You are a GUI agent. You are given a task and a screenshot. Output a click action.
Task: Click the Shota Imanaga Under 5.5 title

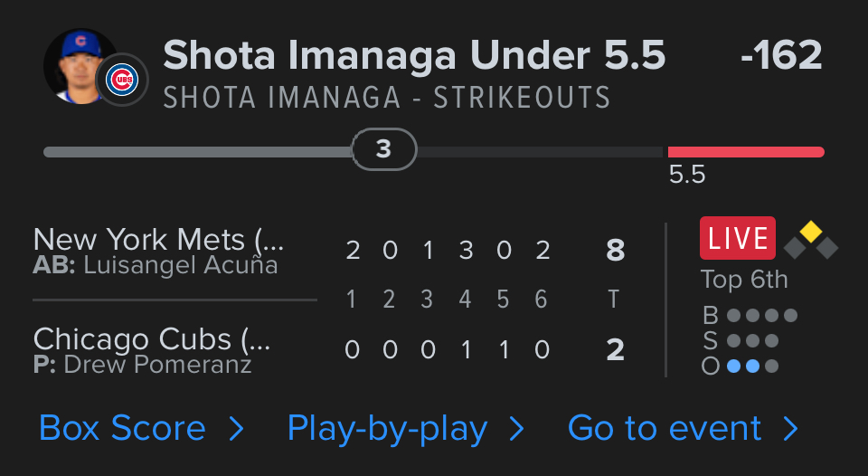point(414,56)
